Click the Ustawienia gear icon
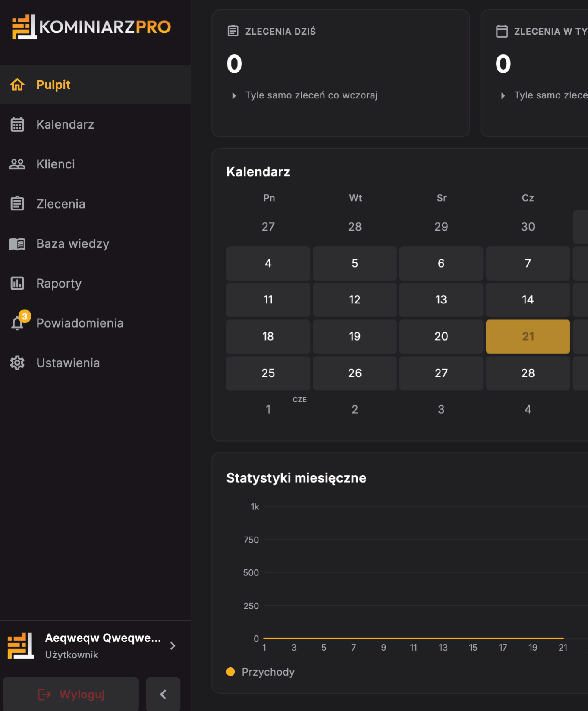 pos(17,363)
